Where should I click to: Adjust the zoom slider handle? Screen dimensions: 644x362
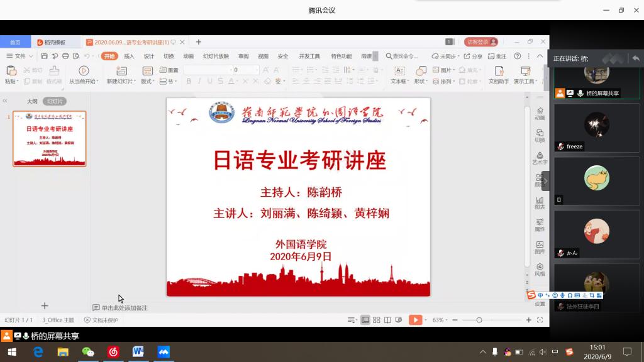coord(479,320)
